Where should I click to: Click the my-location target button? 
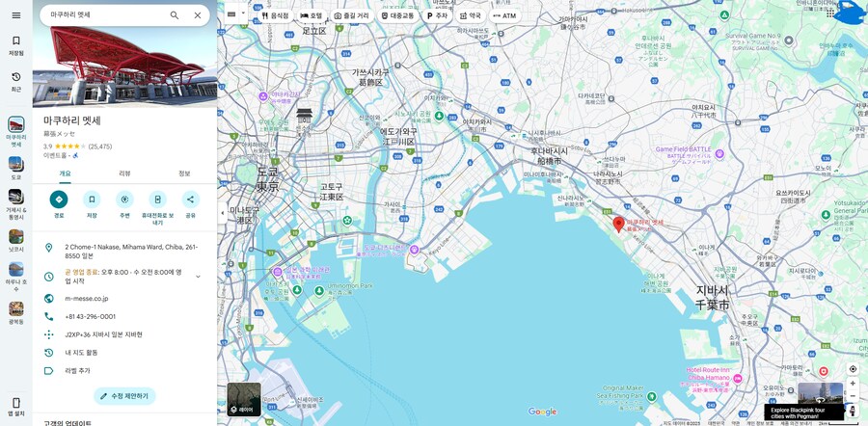point(853,369)
